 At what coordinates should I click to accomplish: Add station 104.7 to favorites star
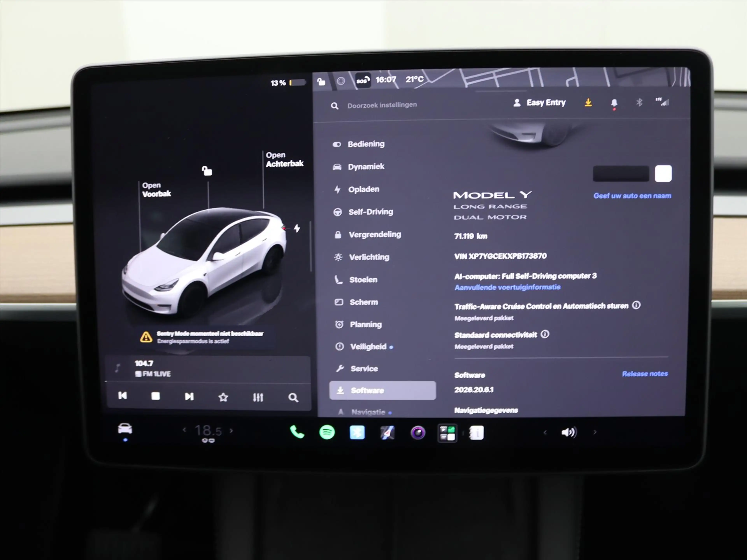coord(223,397)
